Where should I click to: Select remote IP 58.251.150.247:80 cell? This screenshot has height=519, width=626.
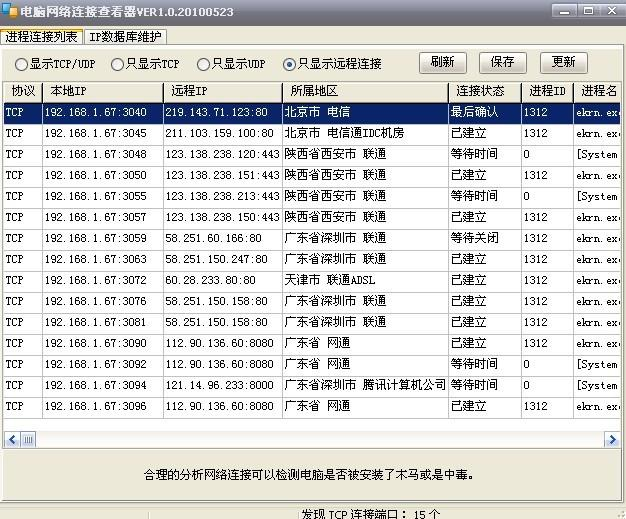point(222,260)
